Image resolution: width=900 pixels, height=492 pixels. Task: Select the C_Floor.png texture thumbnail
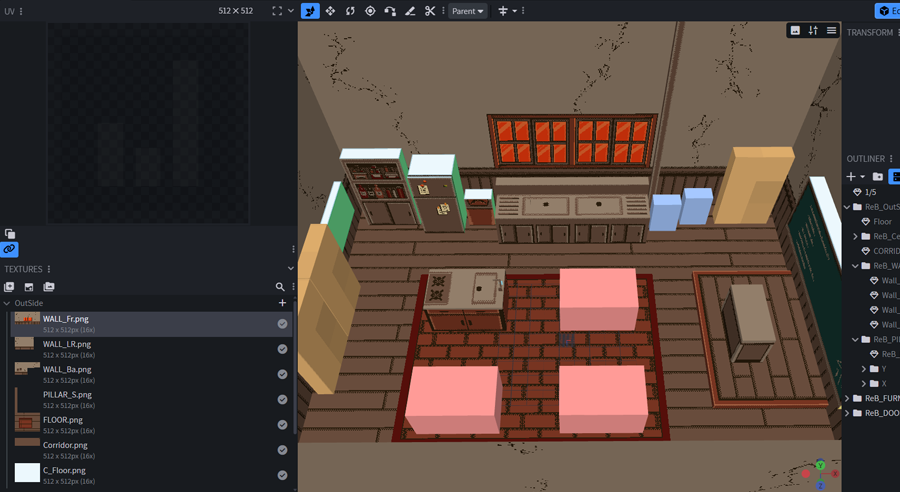click(27, 471)
